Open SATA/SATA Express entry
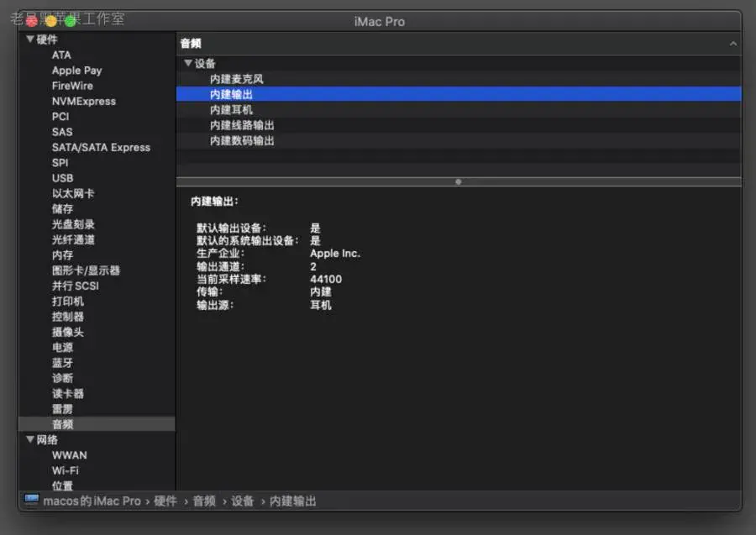 coord(101,148)
